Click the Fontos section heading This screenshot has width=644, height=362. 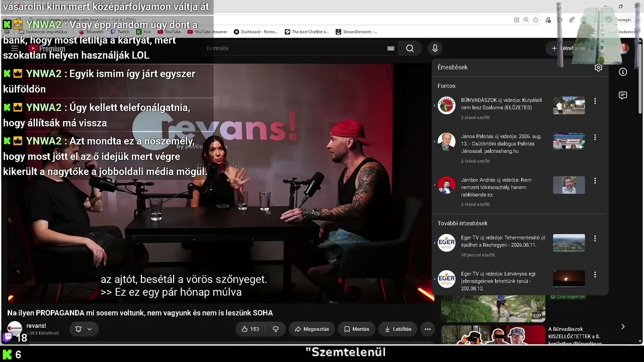(x=446, y=86)
